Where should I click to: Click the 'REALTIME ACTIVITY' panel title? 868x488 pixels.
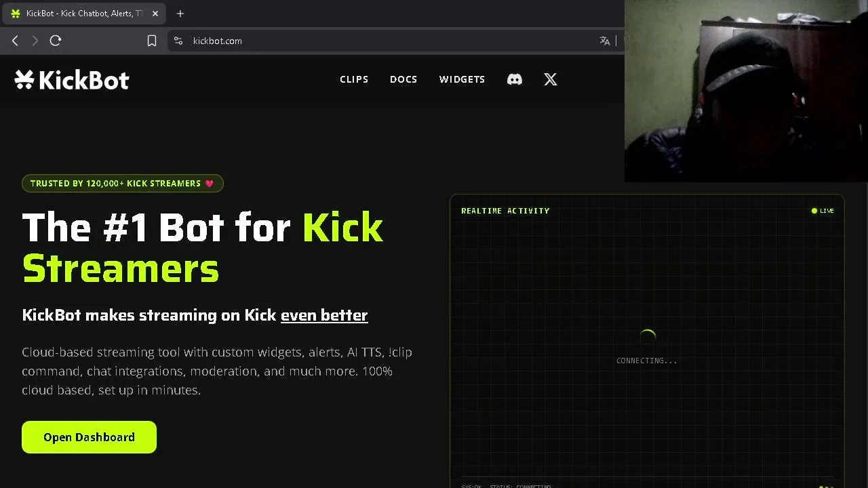click(505, 211)
